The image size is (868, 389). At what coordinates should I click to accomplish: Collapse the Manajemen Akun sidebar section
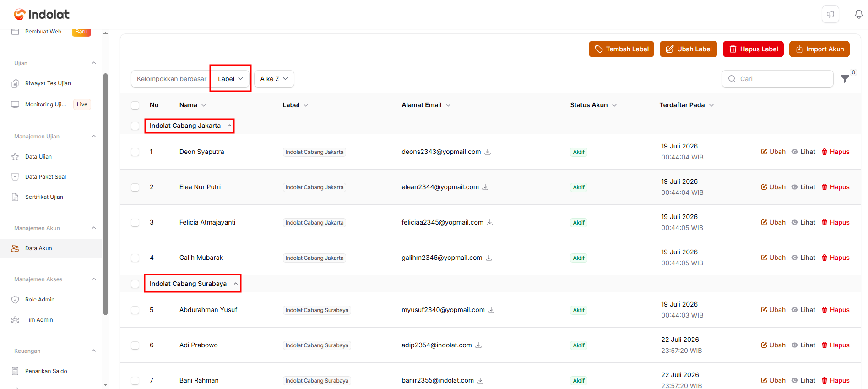pos(94,228)
